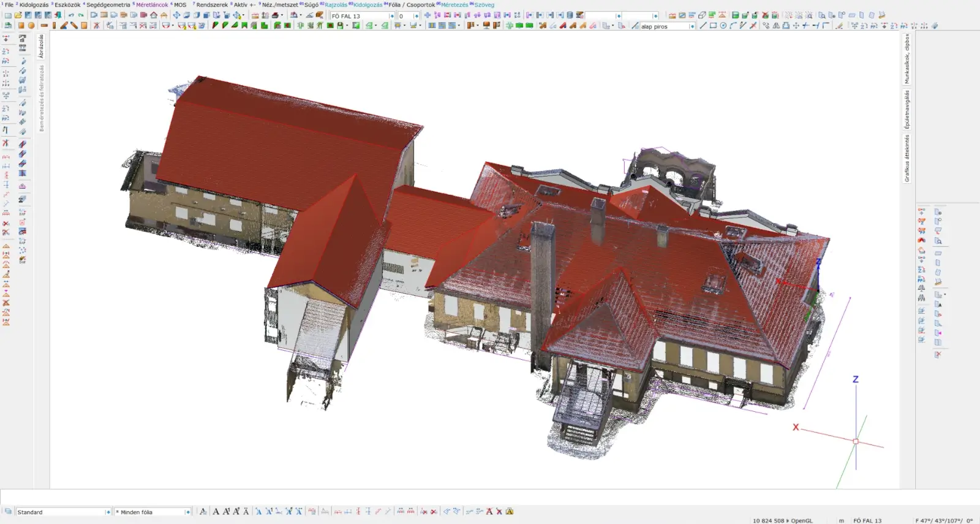The width and height of the screenshot is (980, 524).
Task: Open the Segédgeometria menu
Action: 108,4
